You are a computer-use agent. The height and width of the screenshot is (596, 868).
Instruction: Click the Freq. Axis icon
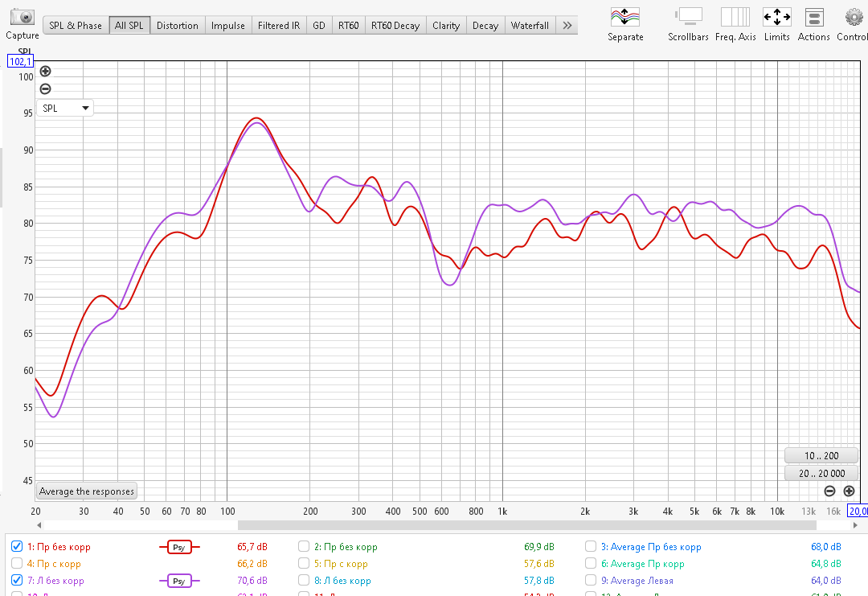click(x=735, y=17)
